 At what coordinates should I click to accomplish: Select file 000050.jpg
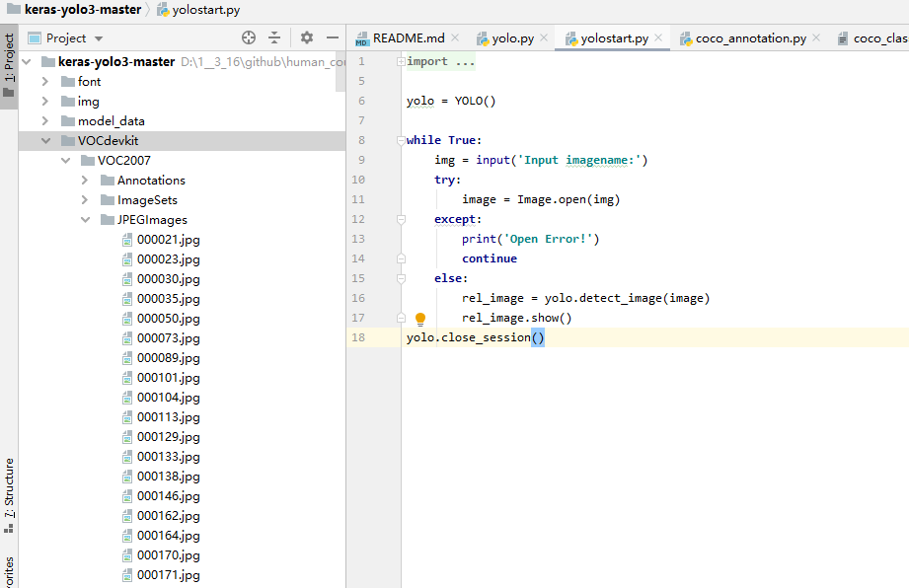[x=168, y=318]
